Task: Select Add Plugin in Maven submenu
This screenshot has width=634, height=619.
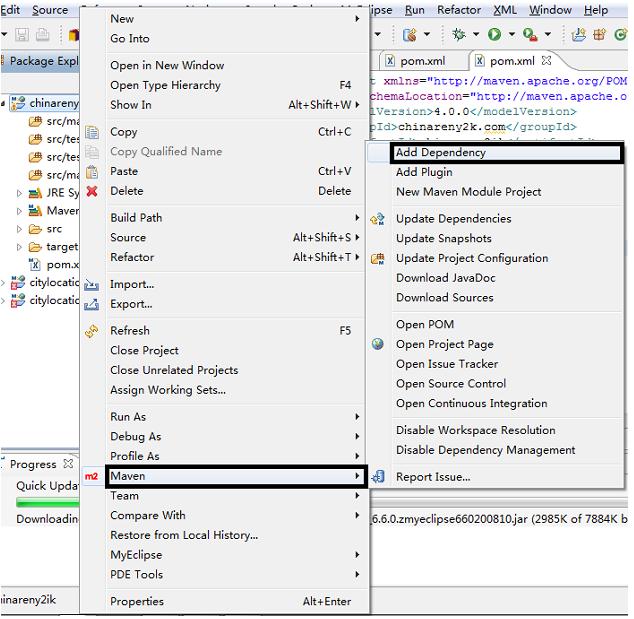Action: tap(495, 172)
